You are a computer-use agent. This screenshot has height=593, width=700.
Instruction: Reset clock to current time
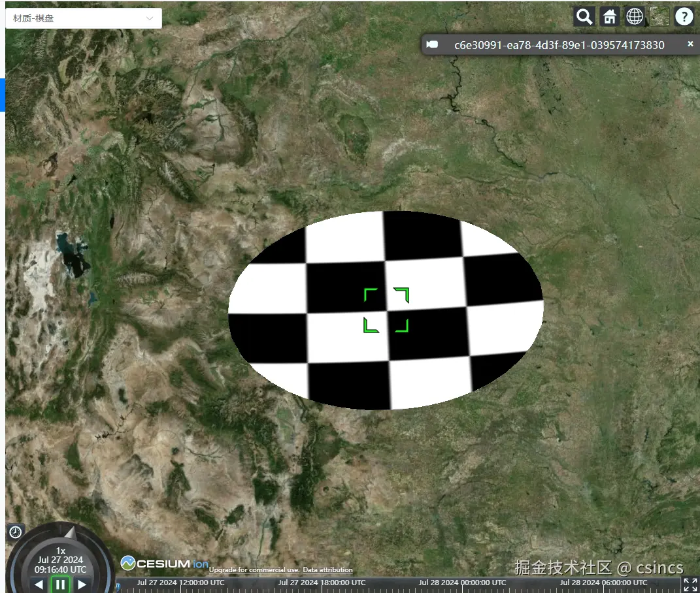point(16,532)
